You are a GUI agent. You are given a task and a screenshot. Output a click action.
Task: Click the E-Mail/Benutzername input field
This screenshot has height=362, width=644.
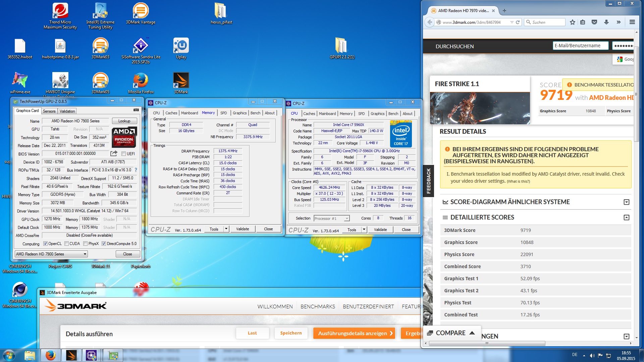[580, 46]
